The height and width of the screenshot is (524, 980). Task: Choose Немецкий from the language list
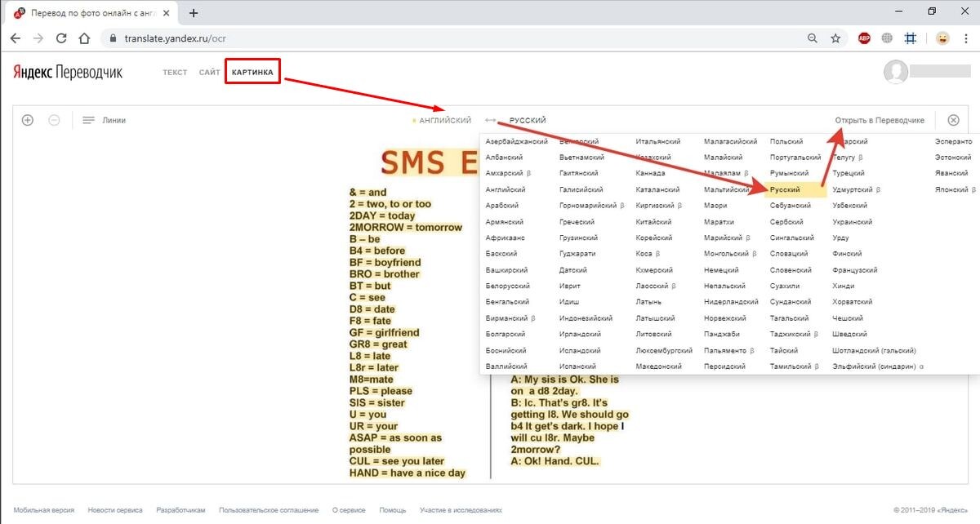tap(723, 270)
